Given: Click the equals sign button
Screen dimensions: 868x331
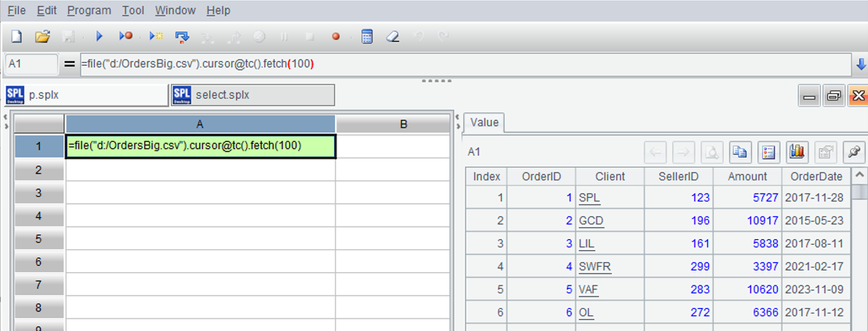Looking at the screenshot, I should pyautogui.click(x=70, y=64).
